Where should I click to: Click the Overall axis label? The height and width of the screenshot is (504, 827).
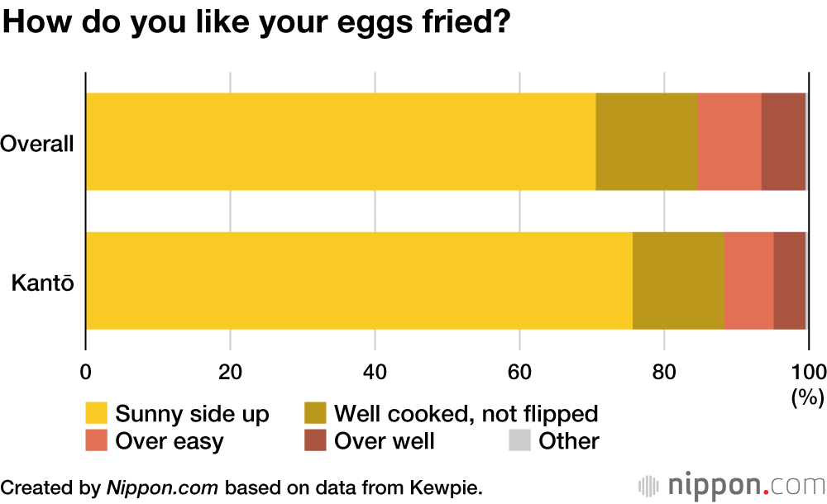click(x=38, y=143)
